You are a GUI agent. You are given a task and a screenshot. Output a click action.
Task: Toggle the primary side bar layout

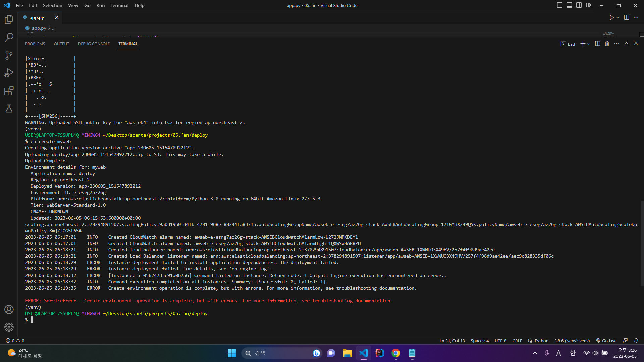(x=560, y=5)
